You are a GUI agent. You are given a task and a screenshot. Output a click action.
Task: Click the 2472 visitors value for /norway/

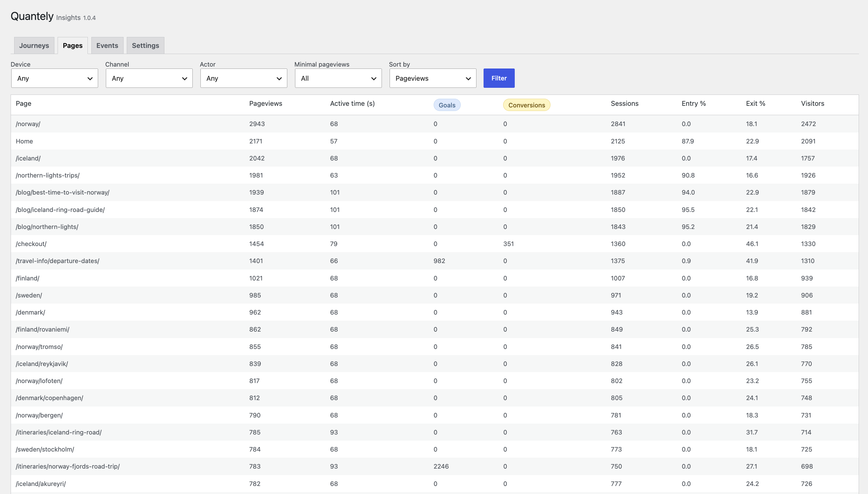click(x=808, y=124)
